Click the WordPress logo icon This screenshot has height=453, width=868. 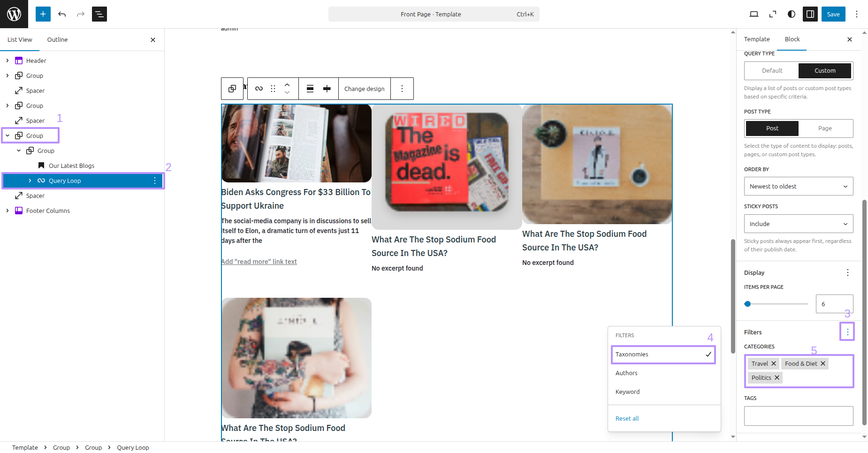point(14,14)
